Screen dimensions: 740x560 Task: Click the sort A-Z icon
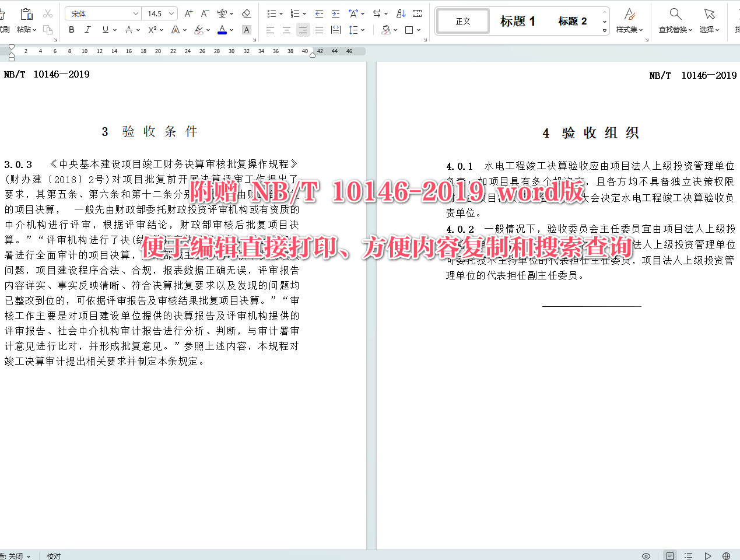(401, 13)
